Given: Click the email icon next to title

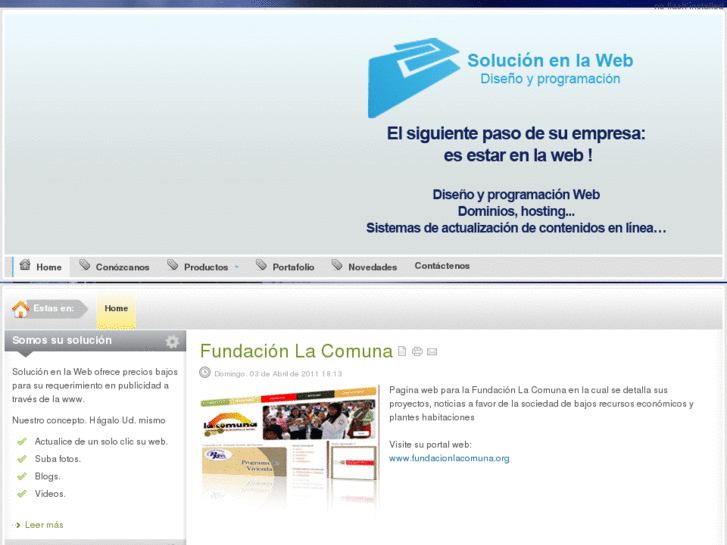Looking at the screenshot, I should tap(432, 352).
